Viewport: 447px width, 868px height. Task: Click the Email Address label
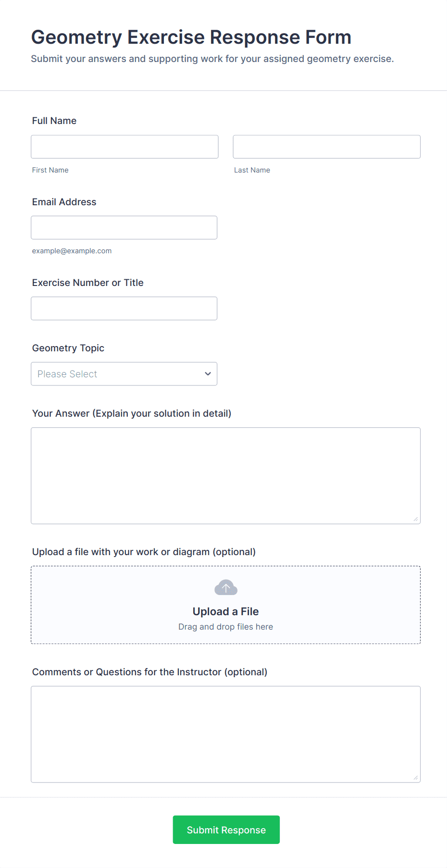coord(64,202)
